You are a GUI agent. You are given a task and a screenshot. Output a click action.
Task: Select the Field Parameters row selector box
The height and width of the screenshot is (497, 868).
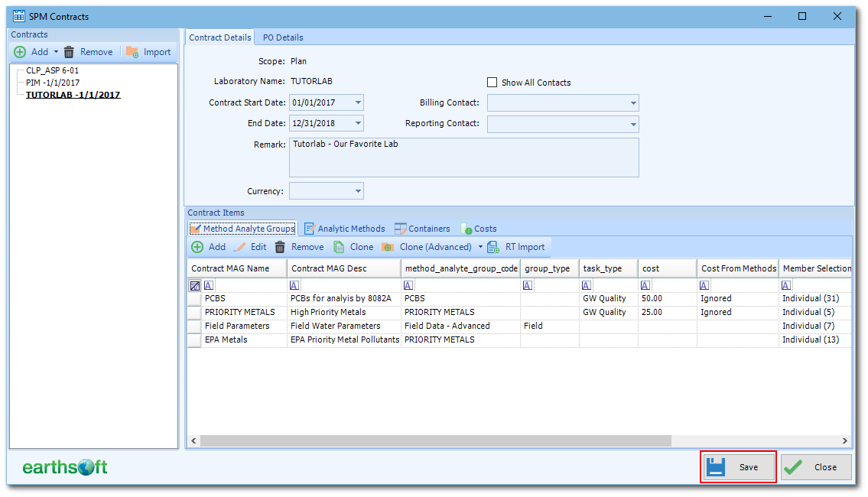tap(194, 326)
